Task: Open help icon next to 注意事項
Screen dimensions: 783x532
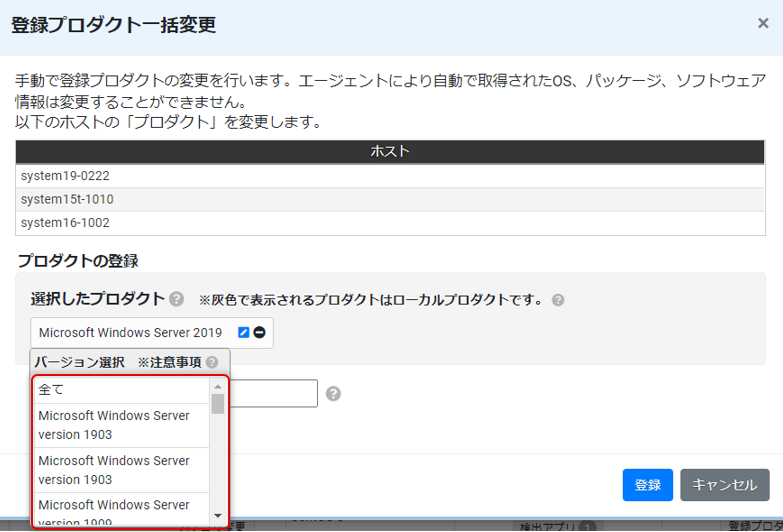Action: point(212,362)
